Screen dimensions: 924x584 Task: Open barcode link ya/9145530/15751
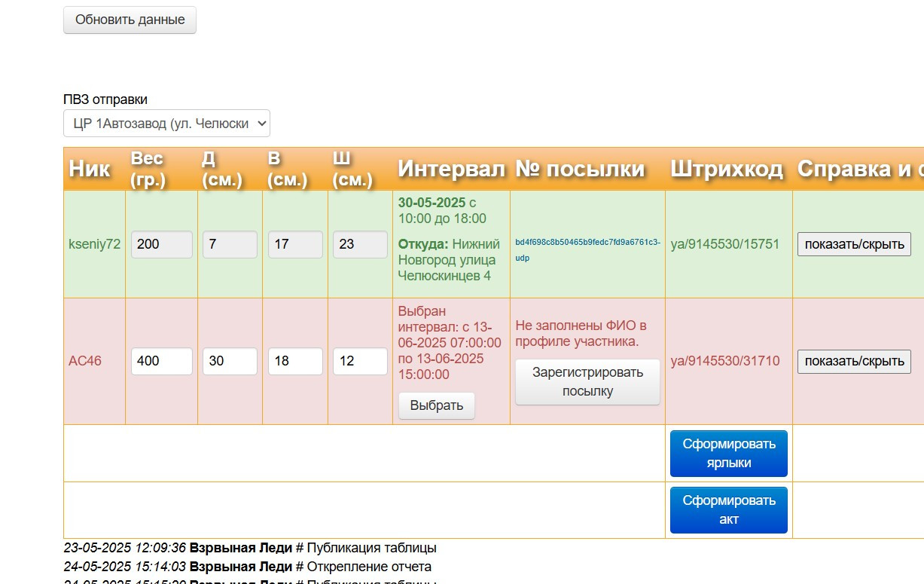pyautogui.click(x=725, y=244)
